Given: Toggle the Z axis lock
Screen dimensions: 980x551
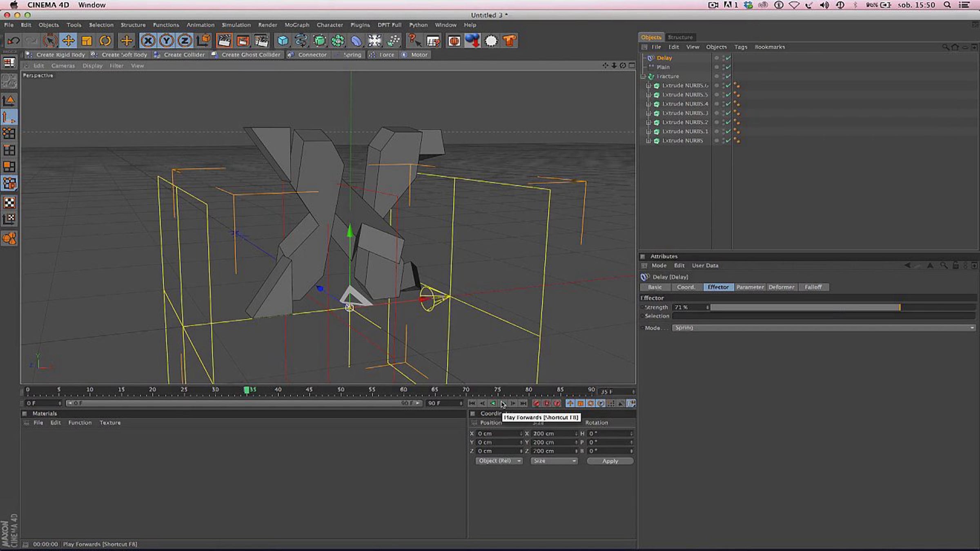Looking at the screenshot, I should point(185,41).
